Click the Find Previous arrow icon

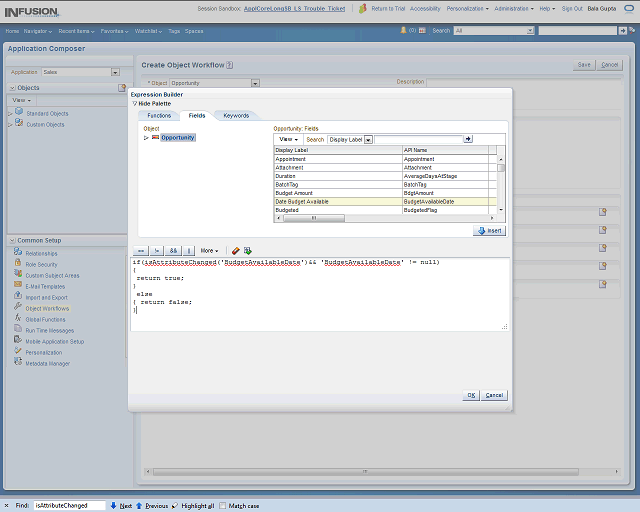(x=139, y=506)
